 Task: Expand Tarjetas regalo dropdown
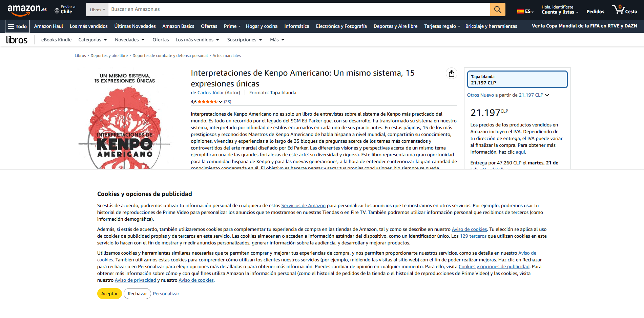442,26
